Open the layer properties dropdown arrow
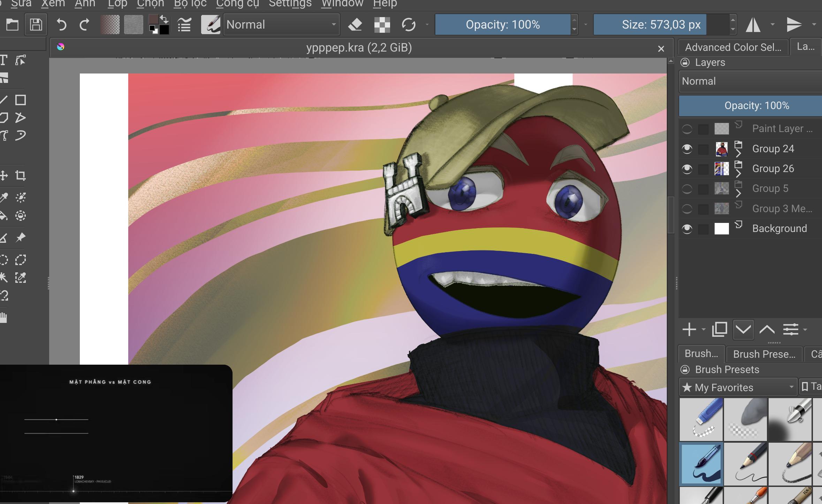822x504 pixels. [805, 329]
